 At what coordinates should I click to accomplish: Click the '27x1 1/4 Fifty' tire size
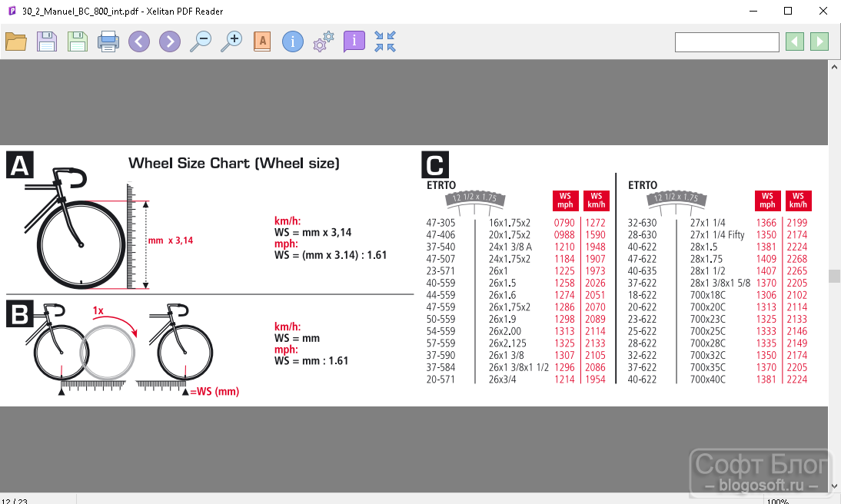pyautogui.click(x=717, y=234)
